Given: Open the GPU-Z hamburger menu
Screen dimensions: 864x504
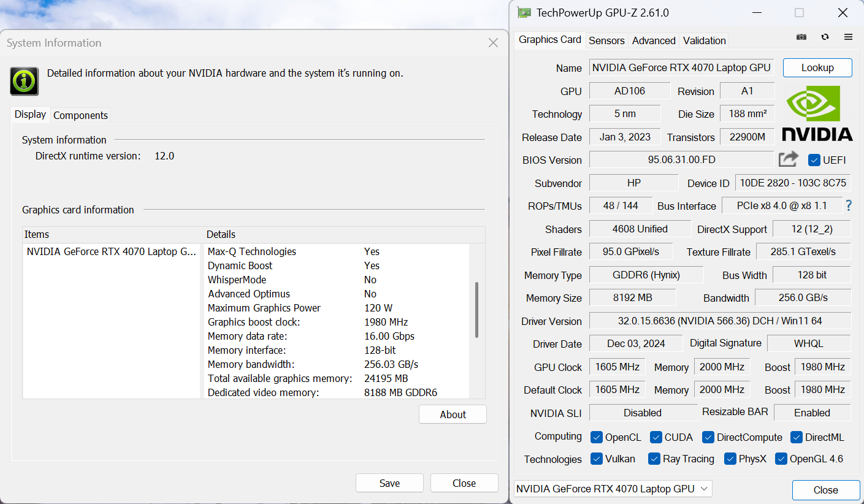Looking at the screenshot, I should tap(848, 37).
